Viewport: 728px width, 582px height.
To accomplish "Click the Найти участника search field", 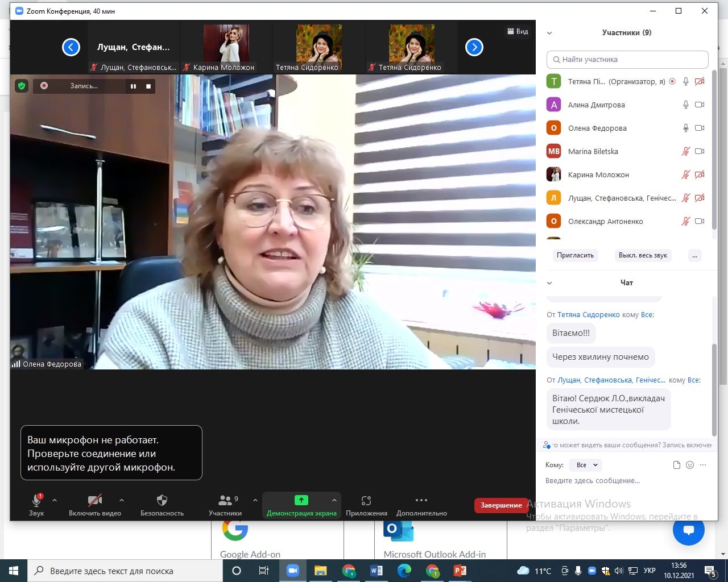I will 627,59.
